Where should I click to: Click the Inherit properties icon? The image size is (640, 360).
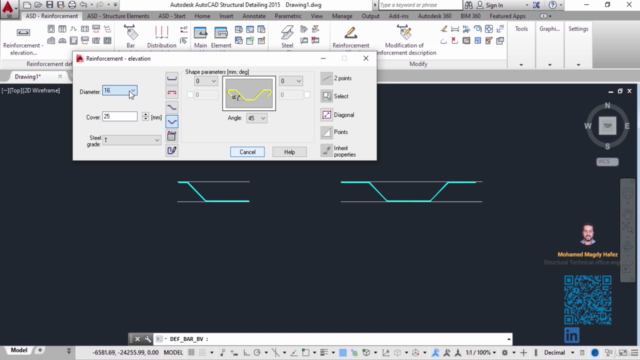327,151
